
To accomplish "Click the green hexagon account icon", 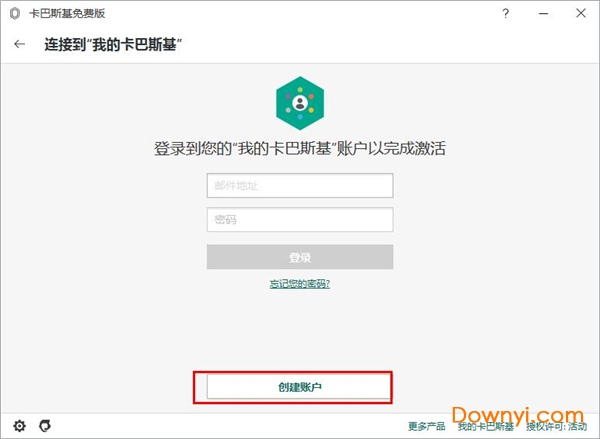I will tap(300, 103).
